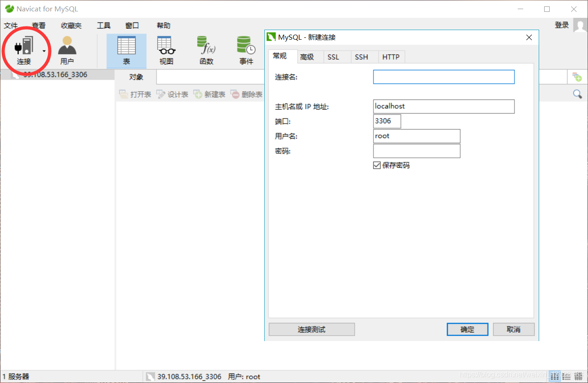Screen dimensions: 588x383
Task: Click the user avatar icon beside 登录
Action: point(580,25)
